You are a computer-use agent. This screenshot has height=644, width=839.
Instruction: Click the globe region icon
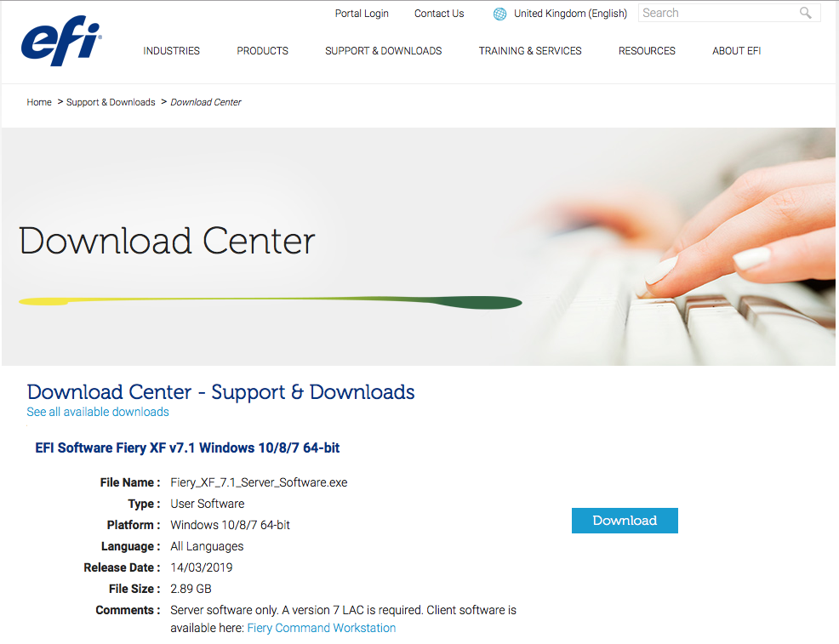499,14
